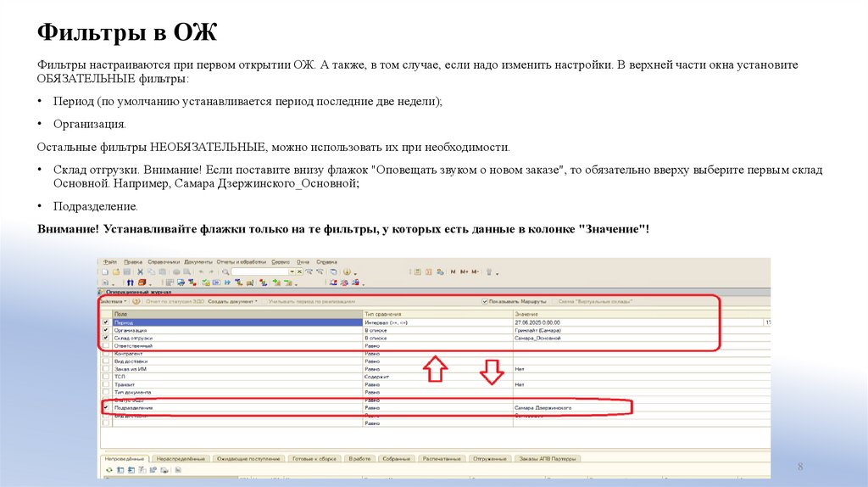Image resolution: width=868 pixels, height=487 pixels.
Task: Click the Print icon in the toolbar
Action: (x=176, y=272)
